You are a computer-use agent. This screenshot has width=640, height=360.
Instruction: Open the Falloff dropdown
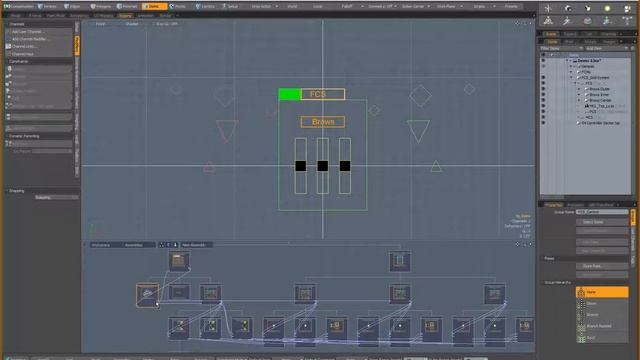click(351, 7)
